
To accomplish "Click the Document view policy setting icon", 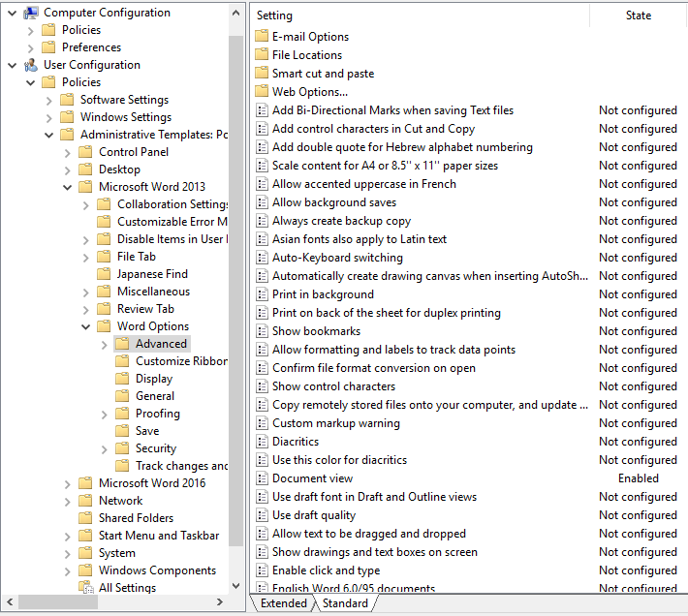I will click(262, 478).
